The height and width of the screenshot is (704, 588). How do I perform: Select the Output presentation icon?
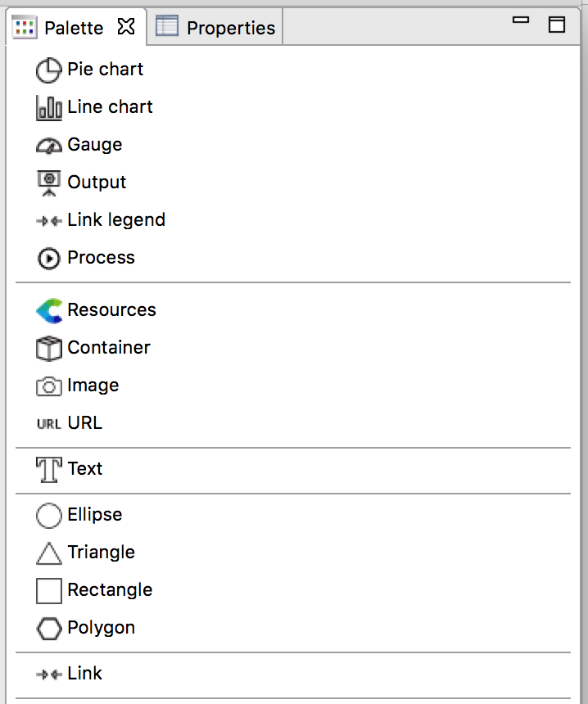(49, 183)
